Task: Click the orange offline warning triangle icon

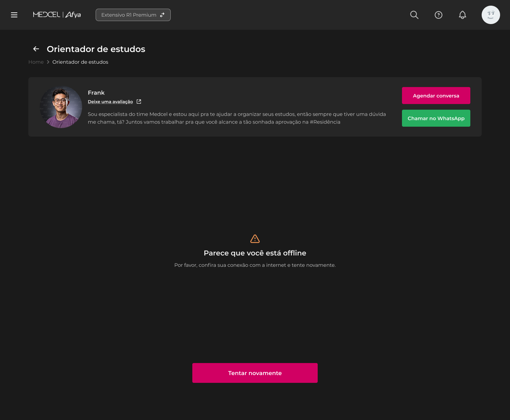Action: (255, 239)
